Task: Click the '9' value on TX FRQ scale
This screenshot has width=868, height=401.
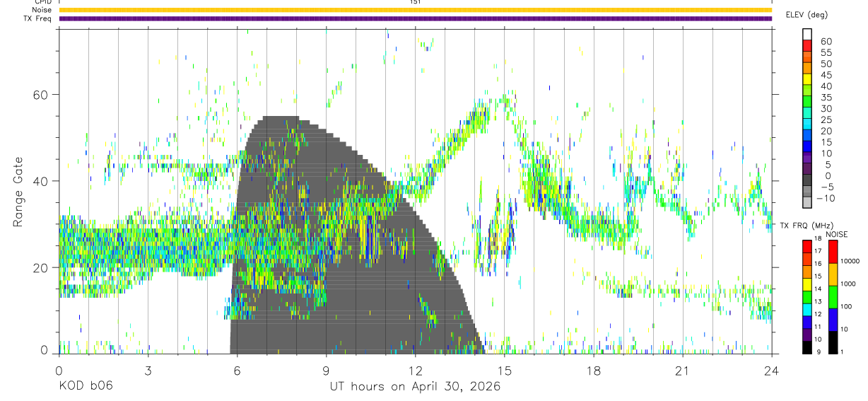Action: 819,351
